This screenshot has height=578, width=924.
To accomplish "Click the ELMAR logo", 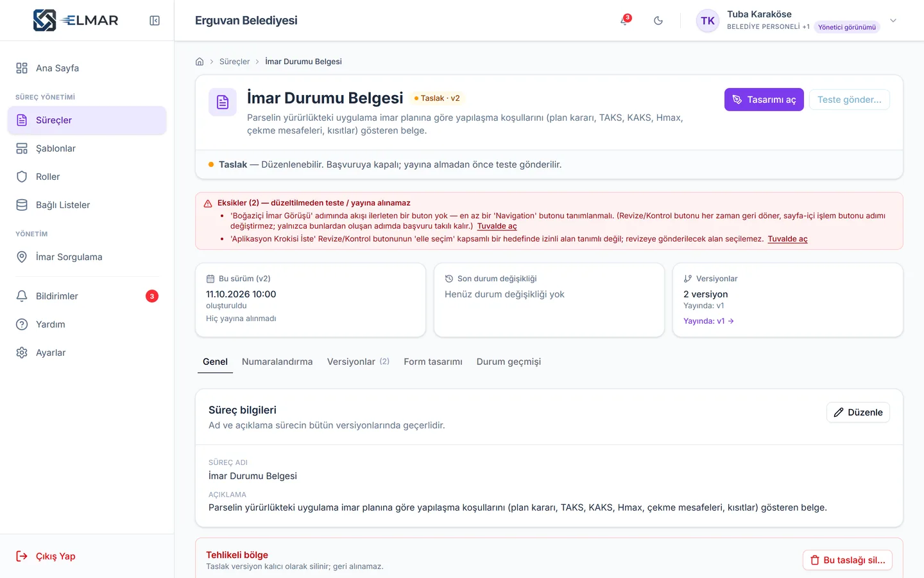I will click(76, 21).
